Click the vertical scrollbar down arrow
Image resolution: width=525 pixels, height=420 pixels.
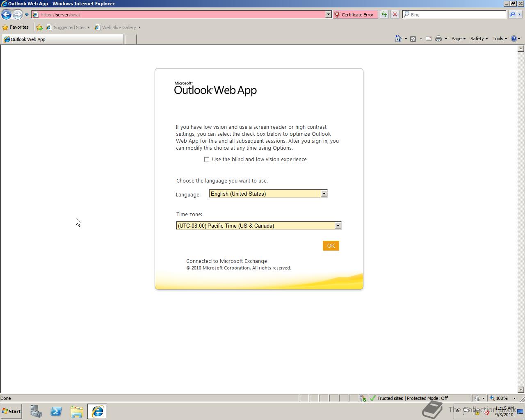521,389
